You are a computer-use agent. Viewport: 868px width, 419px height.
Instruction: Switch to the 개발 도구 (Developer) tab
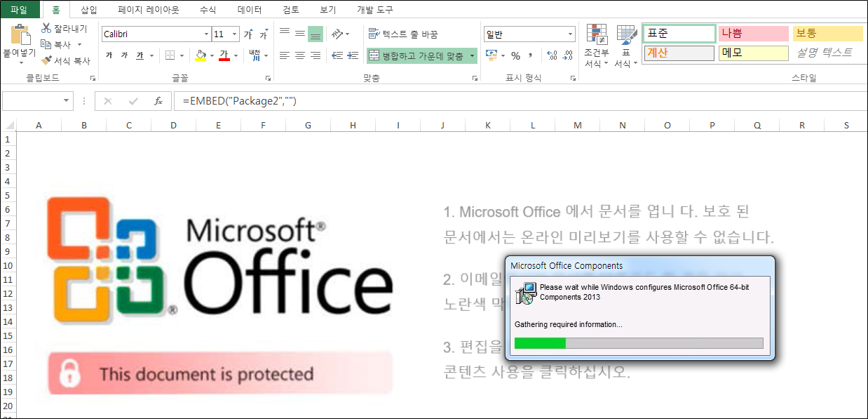(x=375, y=10)
